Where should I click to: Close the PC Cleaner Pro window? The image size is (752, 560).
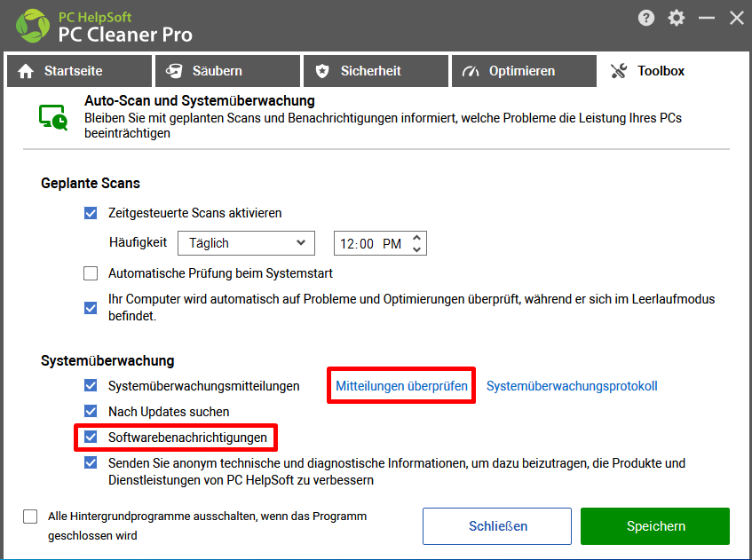point(737,19)
